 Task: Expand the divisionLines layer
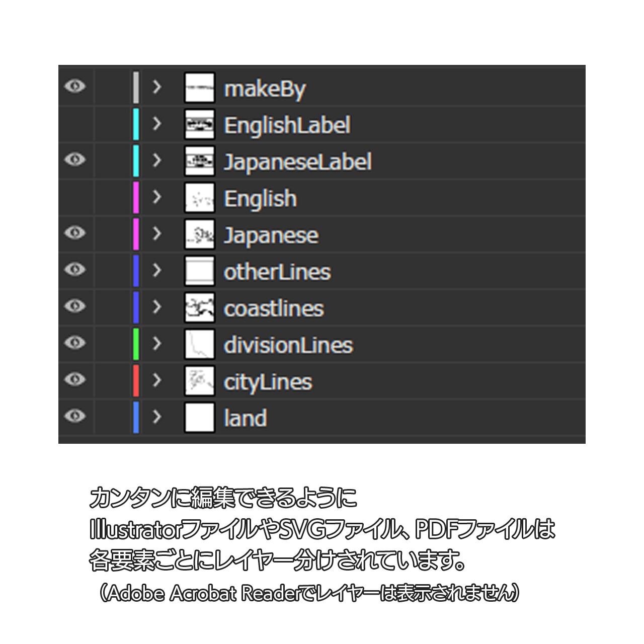(157, 344)
